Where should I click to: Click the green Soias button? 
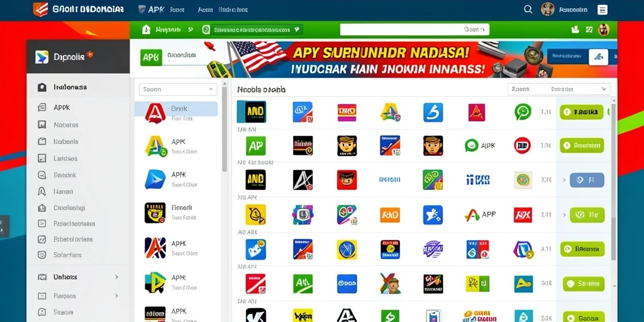tap(584, 284)
